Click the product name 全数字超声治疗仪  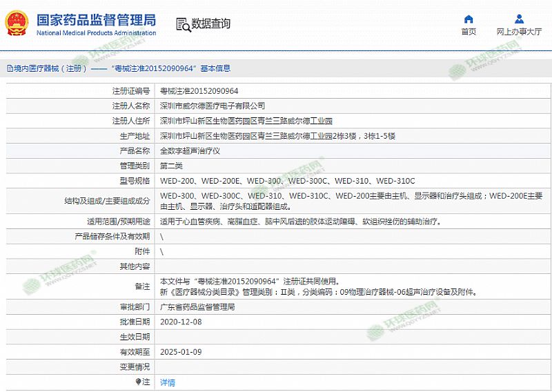tap(189, 150)
